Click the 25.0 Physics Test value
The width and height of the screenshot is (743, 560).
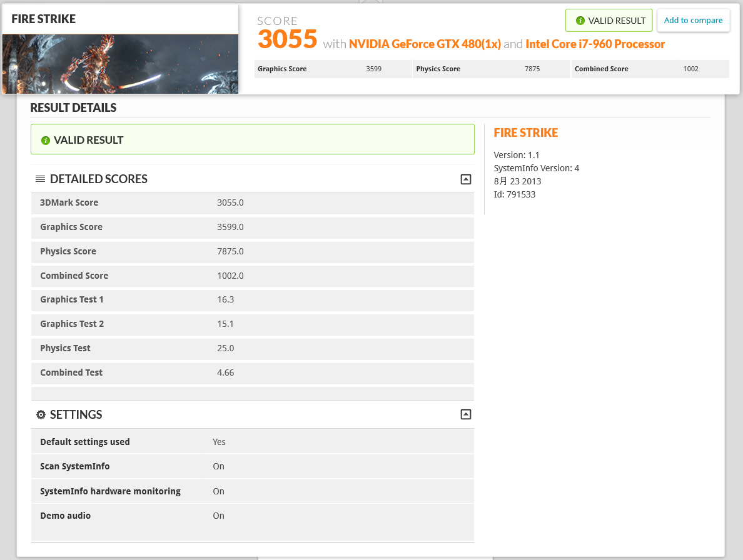(226, 348)
